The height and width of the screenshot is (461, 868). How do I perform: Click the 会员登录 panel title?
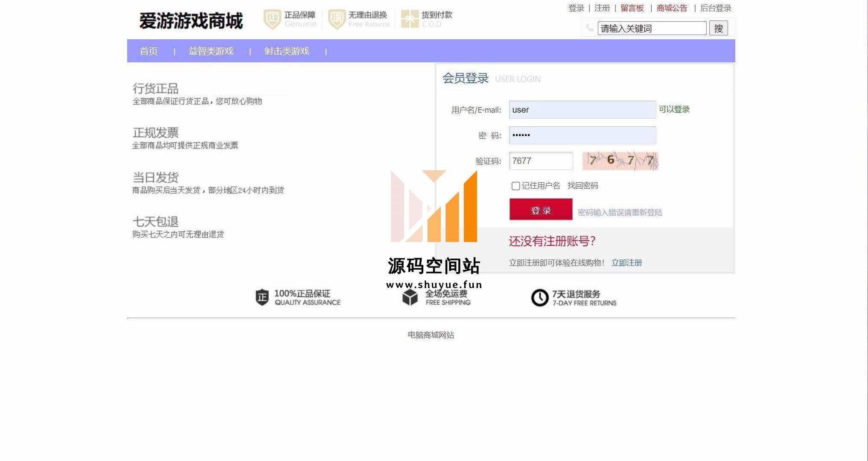click(466, 78)
